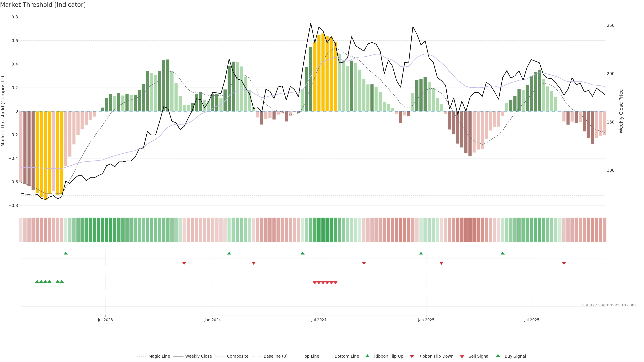The width and height of the screenshot is (644, 362).
Task: Click the Sell Signal legend marker
Action: pyautogui.click(x=462, y=356)
